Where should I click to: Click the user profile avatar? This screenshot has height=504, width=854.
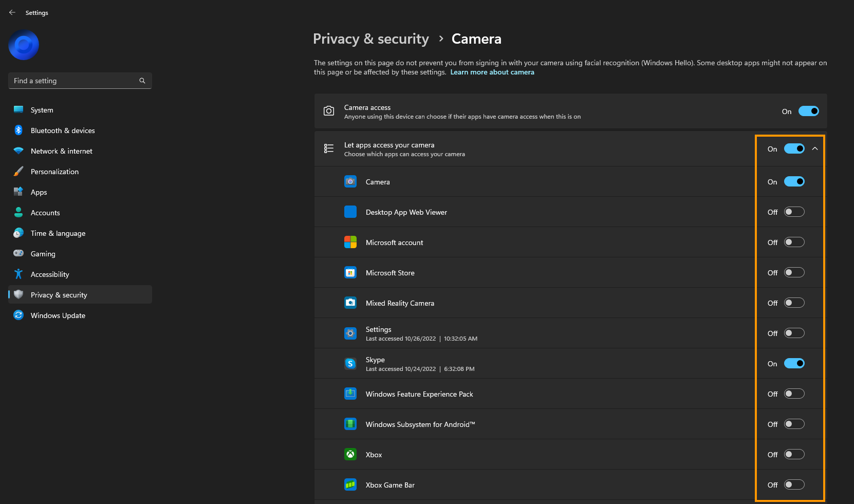24,45
